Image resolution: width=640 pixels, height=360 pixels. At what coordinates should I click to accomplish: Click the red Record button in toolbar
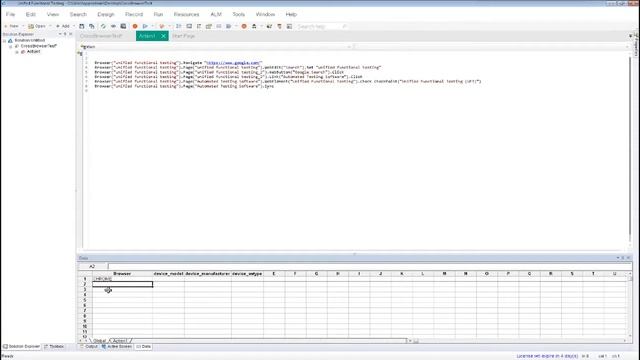pyautogui.click(x=135, y=26)
